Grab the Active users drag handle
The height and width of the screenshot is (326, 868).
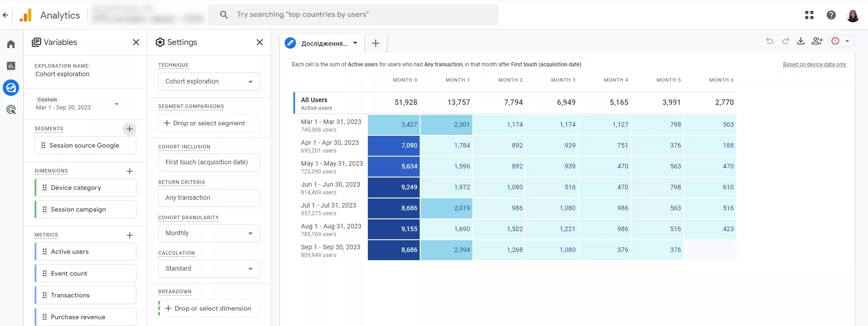click(45, 252)
